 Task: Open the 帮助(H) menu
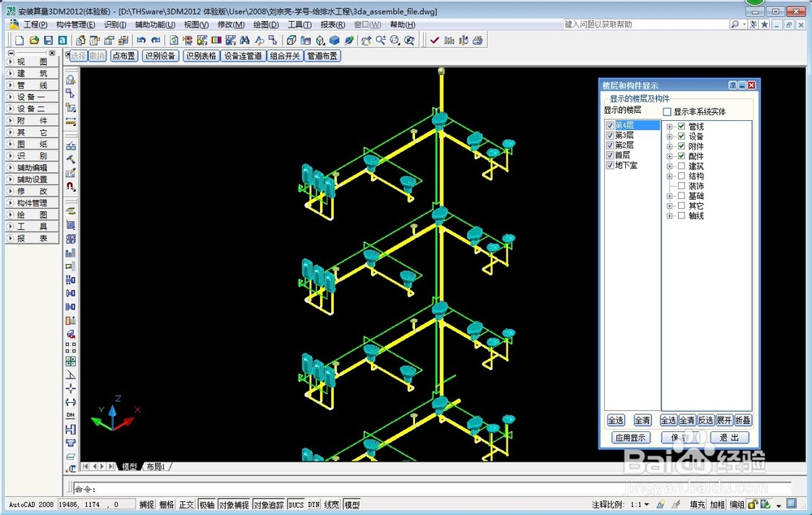(x=403, y=24)
